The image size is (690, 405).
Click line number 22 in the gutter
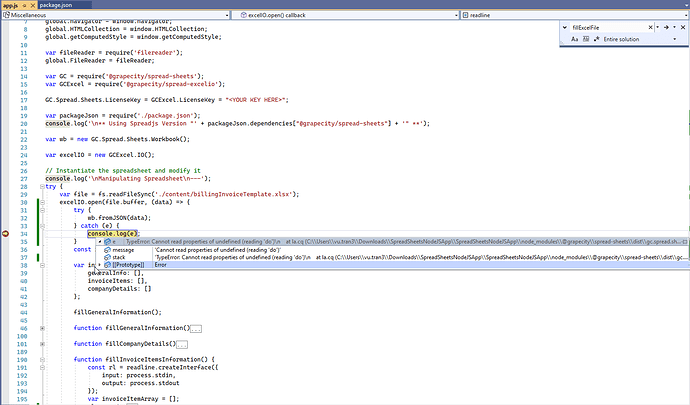click(24, 140)
